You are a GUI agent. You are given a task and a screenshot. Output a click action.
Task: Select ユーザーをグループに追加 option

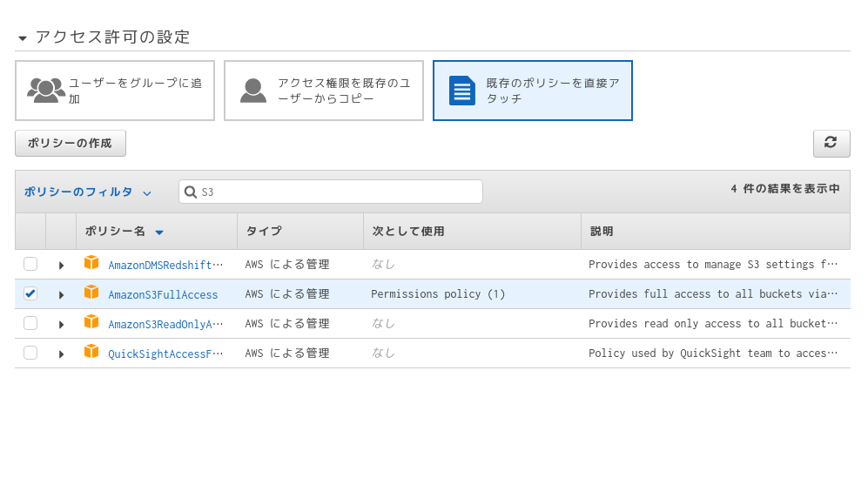click(x=115, y=91)
